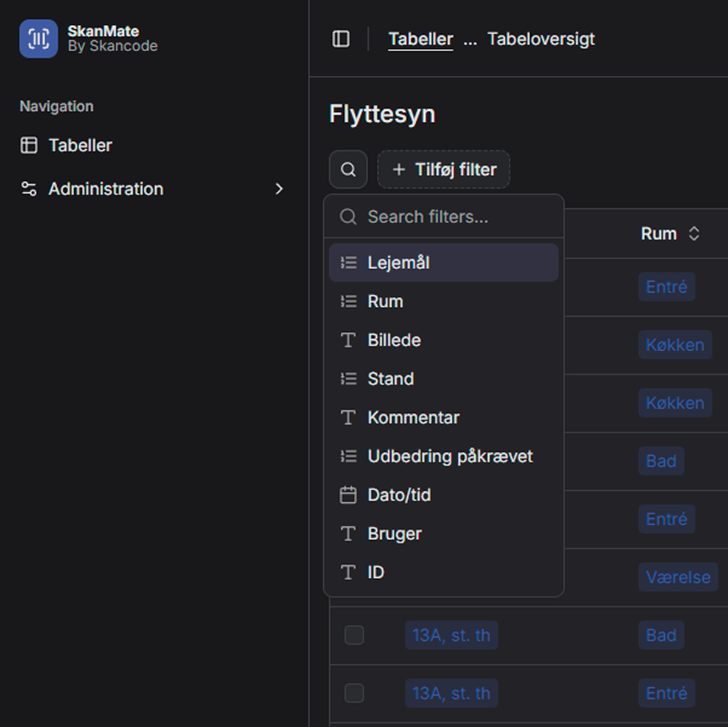Select the checkbox in the 13A Entré row

[x=354, y=693]
